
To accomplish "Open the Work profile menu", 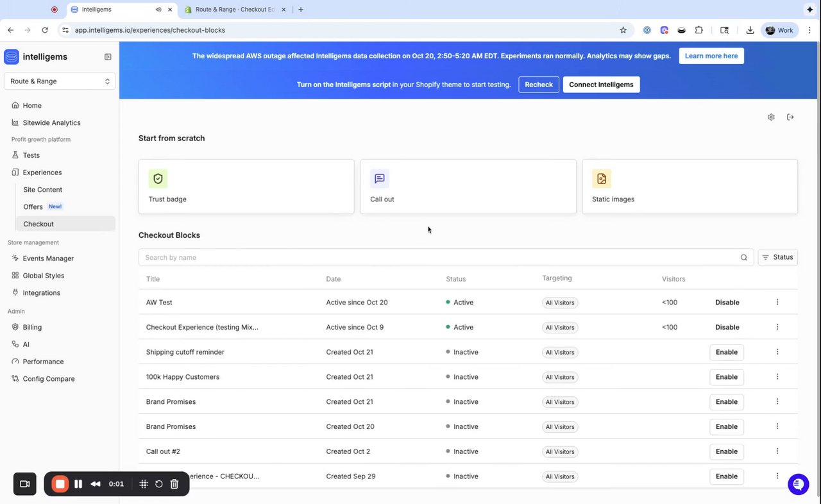I will tap(779, 30).
